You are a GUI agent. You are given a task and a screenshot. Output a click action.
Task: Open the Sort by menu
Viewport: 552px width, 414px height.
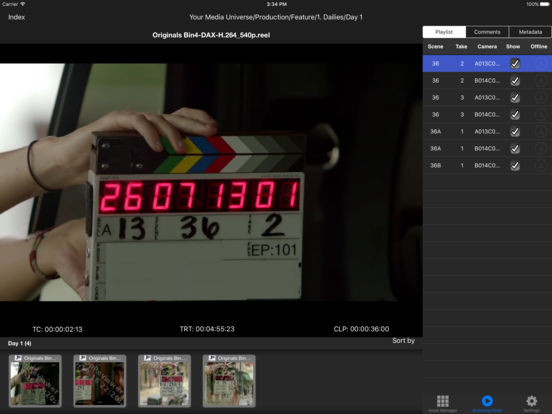pyautogui.click(x=403, y=341)
